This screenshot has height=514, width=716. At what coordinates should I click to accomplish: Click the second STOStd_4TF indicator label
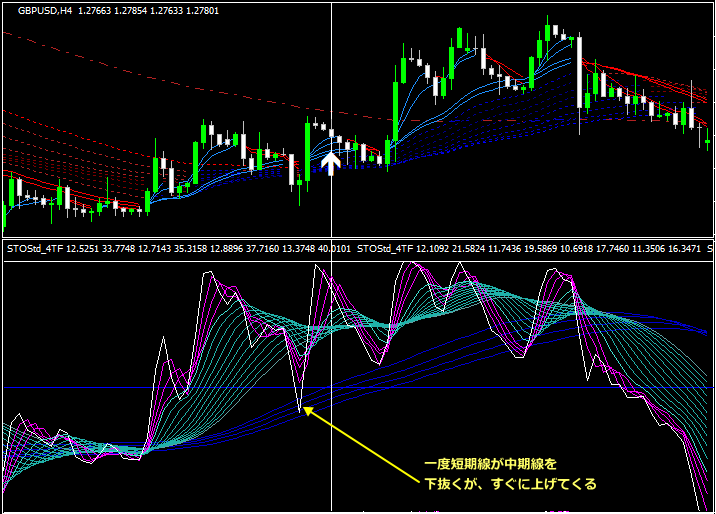[386, 247]
